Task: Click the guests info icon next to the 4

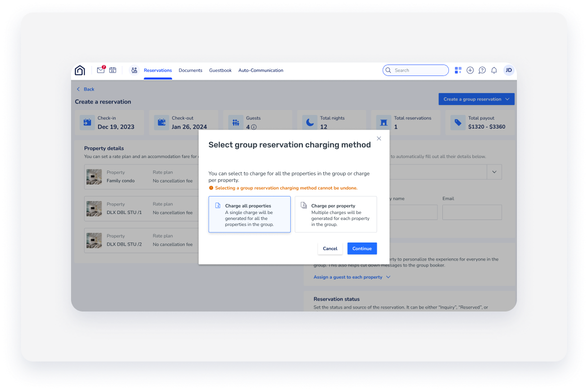Action: coord(254,127)
